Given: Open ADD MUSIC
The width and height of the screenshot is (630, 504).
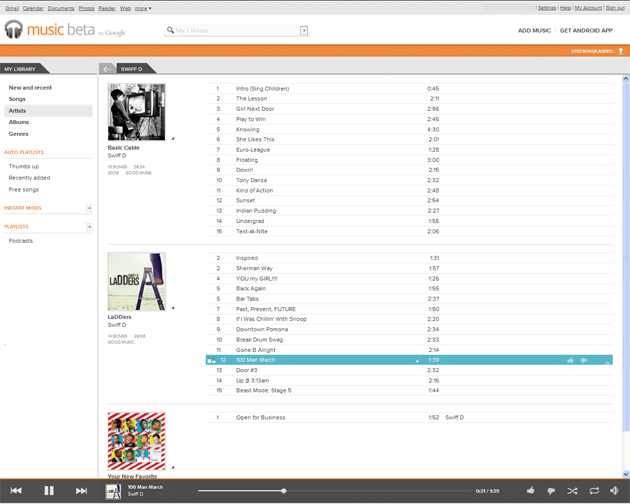Looking at the screenshot, I should (x=534, y=30).
